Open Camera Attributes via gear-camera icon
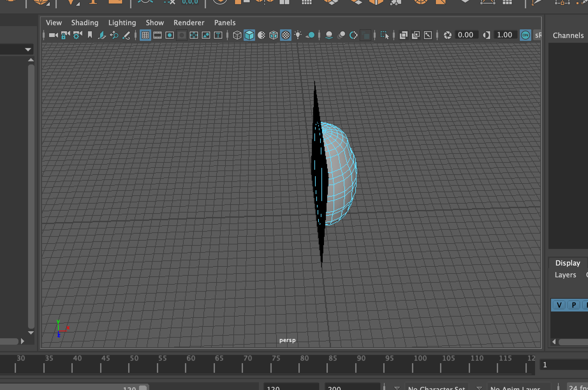Image resolution: width=588 pixels, height=390 pixels. [77, 35]
